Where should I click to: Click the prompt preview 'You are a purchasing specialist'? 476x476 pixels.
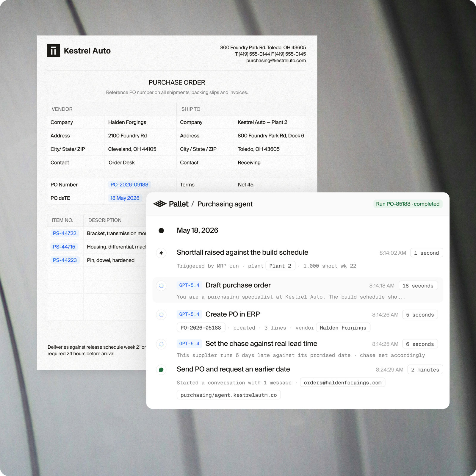pyautogui.click(x=291, y=297)
